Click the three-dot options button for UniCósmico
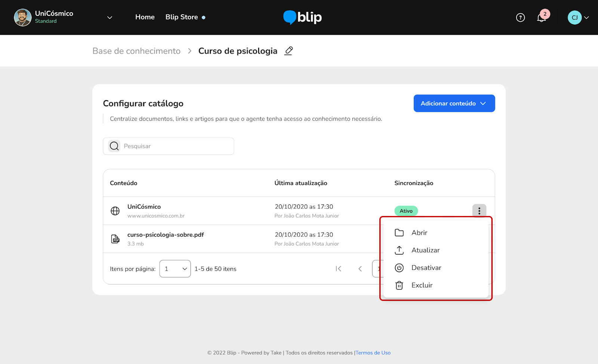Viewport: 598px width, 364px height. (479, 211)
